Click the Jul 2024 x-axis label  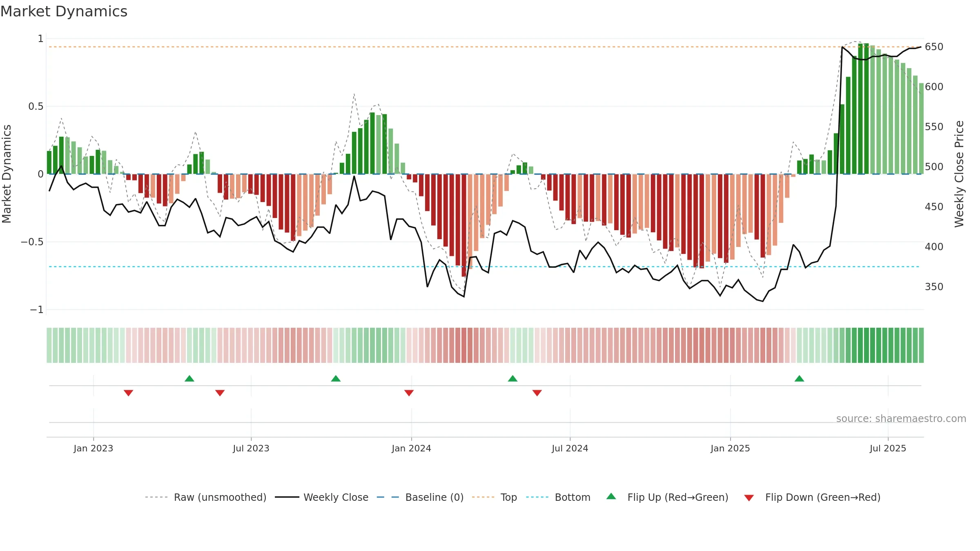click(570, 448)
